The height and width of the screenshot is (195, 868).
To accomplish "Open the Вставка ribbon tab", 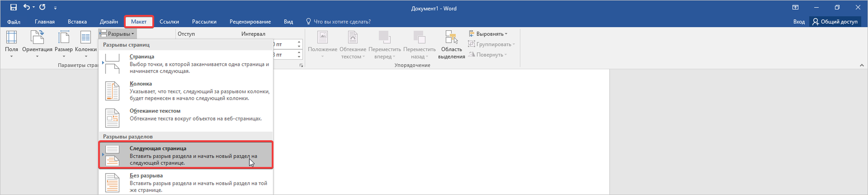I will point(77,22).
